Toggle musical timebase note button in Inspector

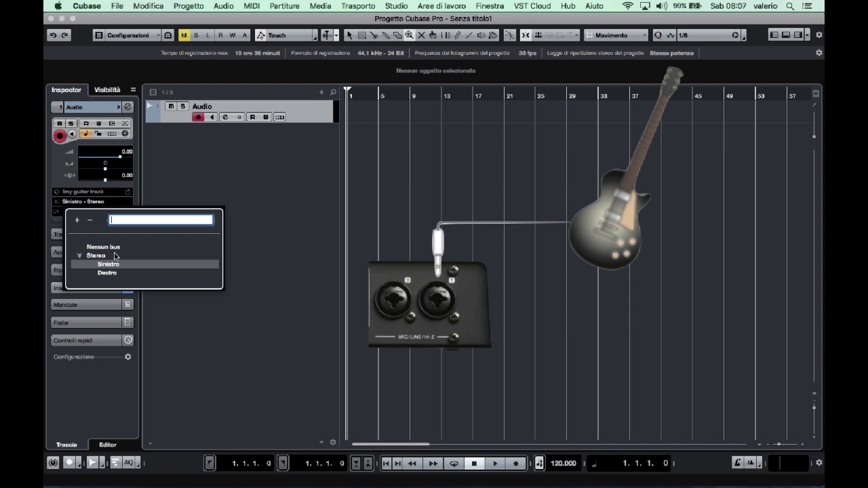pyautogui.click(x=86, y=134)
